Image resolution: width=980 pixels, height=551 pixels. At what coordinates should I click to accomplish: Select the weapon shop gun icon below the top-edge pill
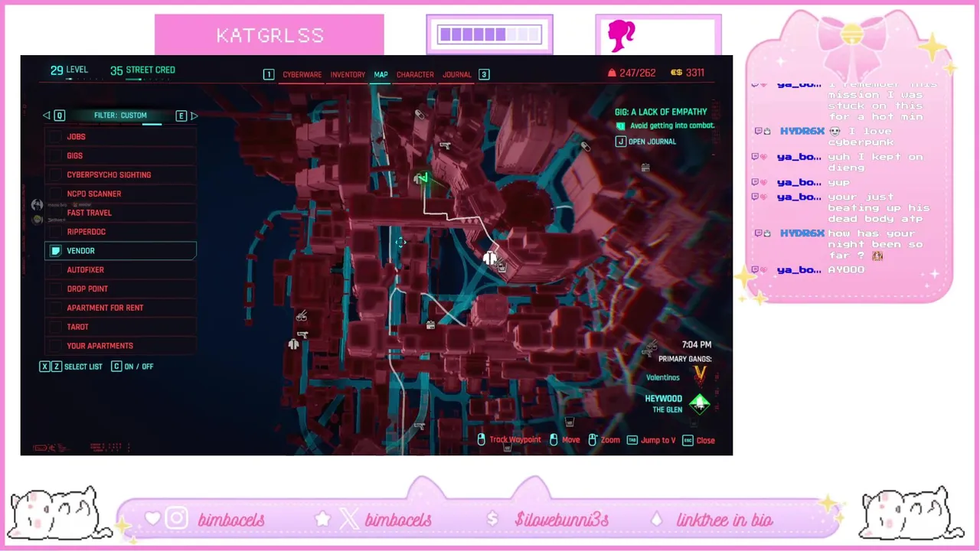click(x=445, y=145)
